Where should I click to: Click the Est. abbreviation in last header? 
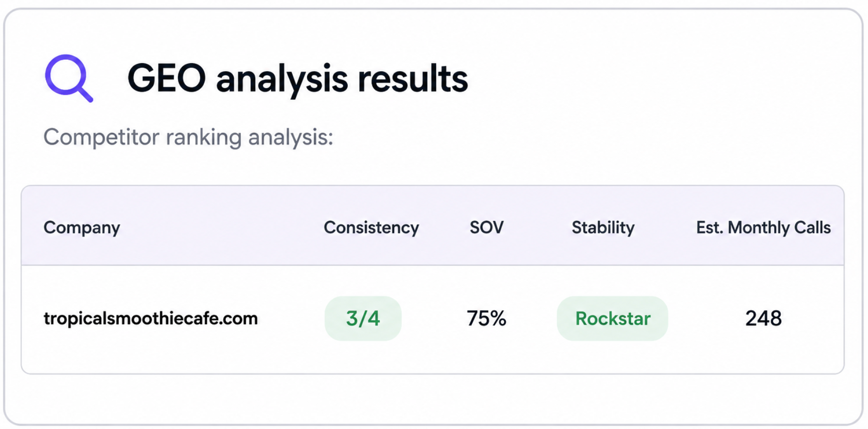coord(709,228)
